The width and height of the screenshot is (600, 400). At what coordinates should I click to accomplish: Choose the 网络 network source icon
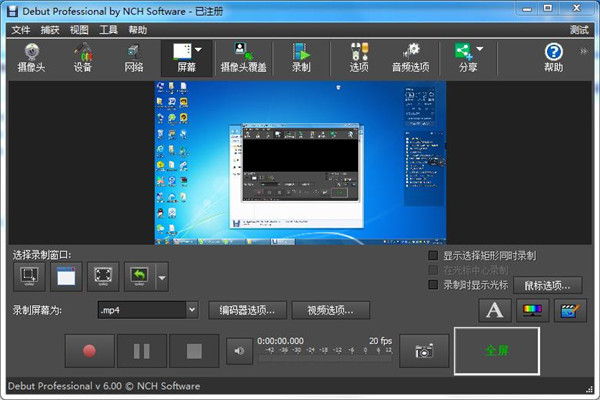134,58
